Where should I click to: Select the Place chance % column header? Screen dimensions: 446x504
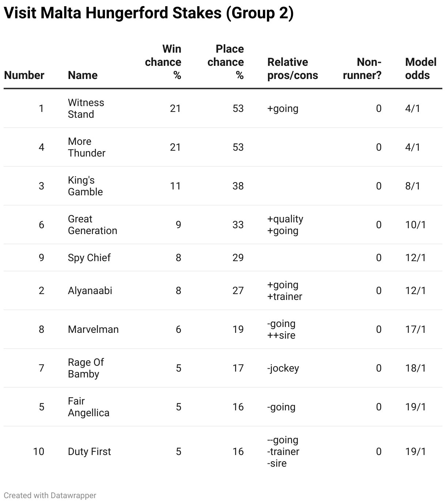click(x=226, y=62)
